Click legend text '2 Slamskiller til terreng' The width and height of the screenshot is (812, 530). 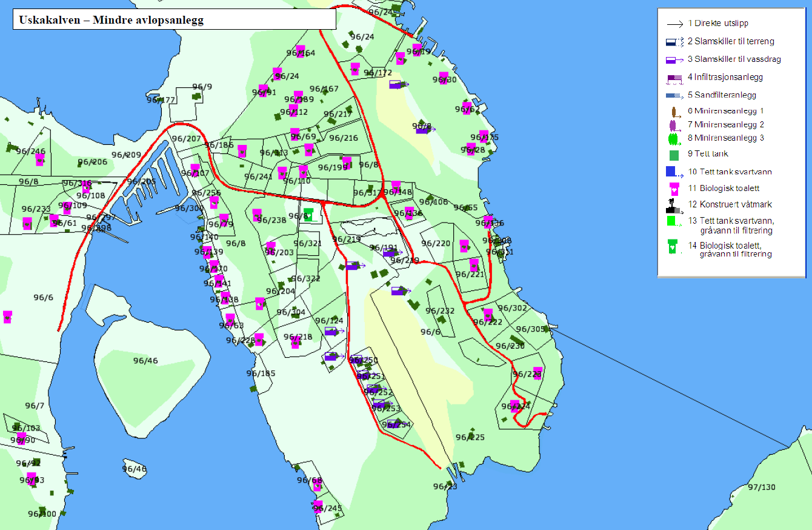(x=731, y=42)
